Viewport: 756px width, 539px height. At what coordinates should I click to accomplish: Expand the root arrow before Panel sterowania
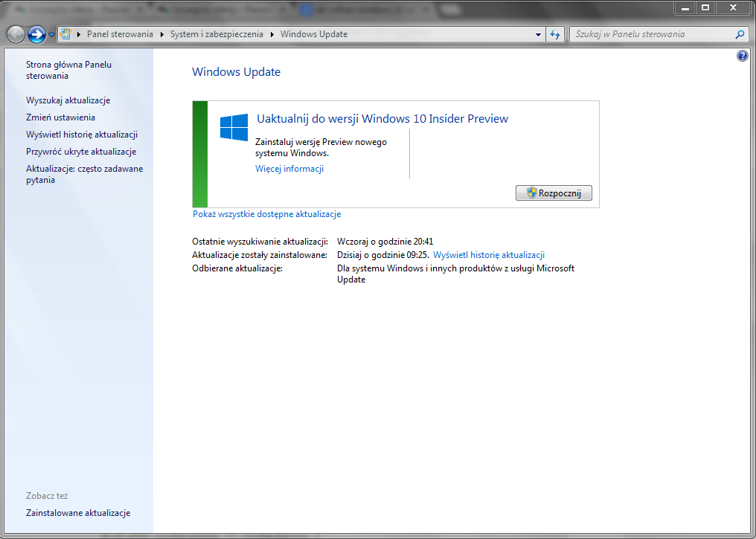[x=79, y=34]
